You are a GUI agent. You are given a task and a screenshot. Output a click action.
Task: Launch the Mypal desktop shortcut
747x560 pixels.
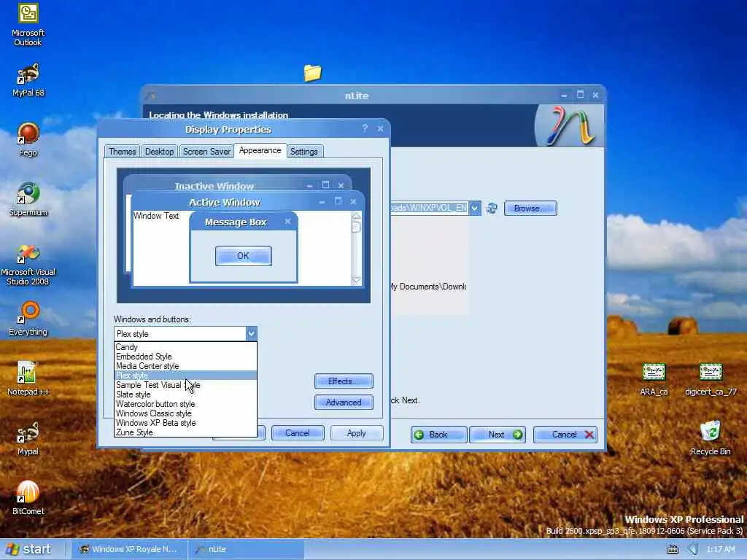(x=28, y=438)
